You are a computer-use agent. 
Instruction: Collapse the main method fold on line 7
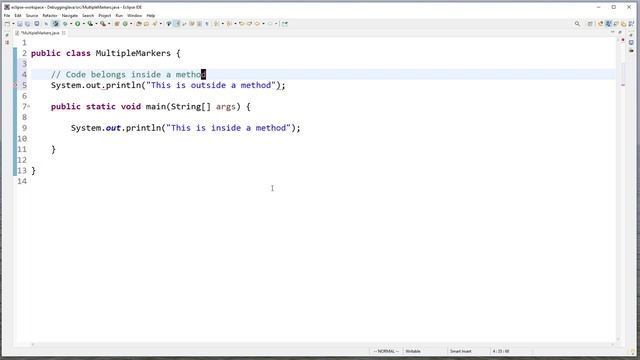(x=29, y=107)
